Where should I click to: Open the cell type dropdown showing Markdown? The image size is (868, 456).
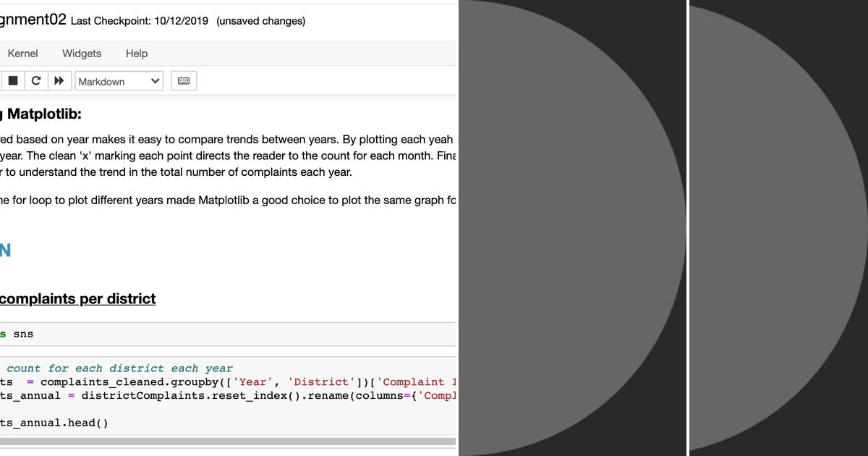(x=119, y=80)
